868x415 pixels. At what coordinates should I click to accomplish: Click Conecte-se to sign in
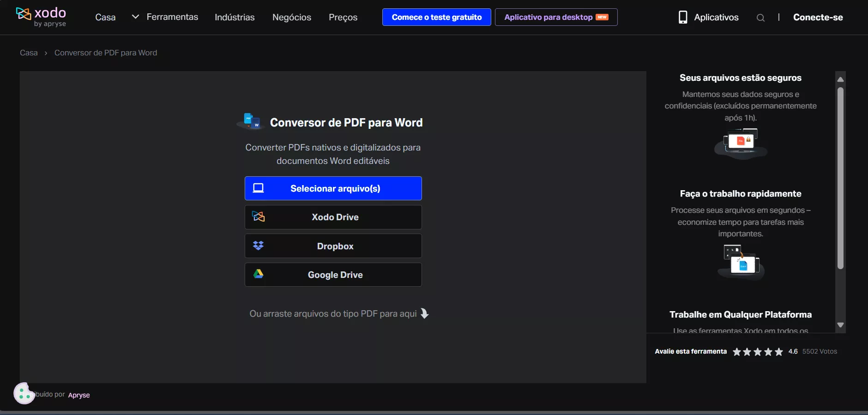pos(818,17)
